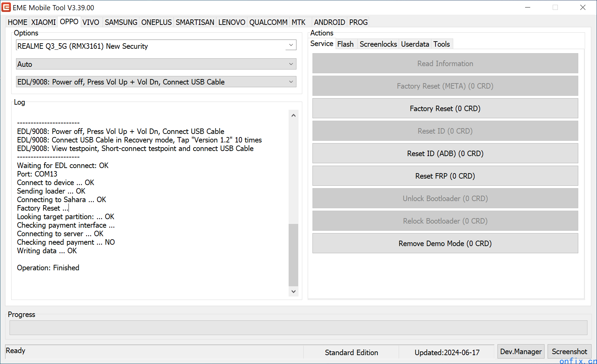The width and height of the screenshot is (597, 364).
Task: Expand the Auto mode dropdown
Action: (x=156, y=64)
